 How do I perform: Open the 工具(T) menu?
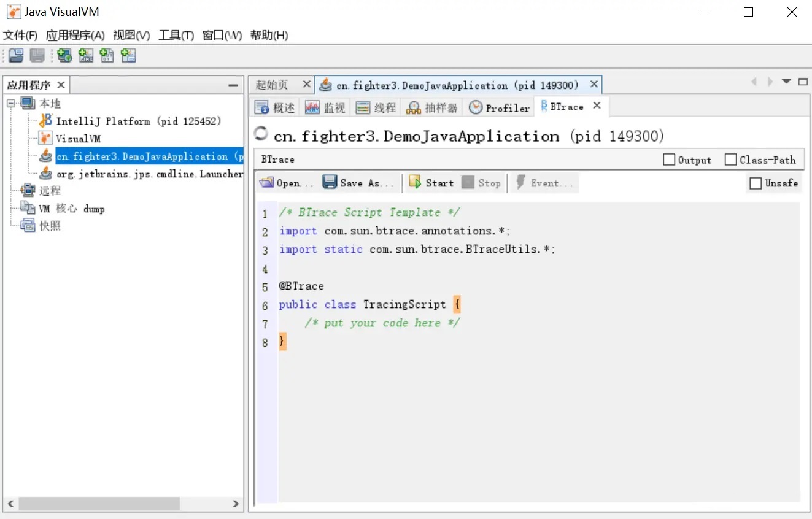point(176,35)
